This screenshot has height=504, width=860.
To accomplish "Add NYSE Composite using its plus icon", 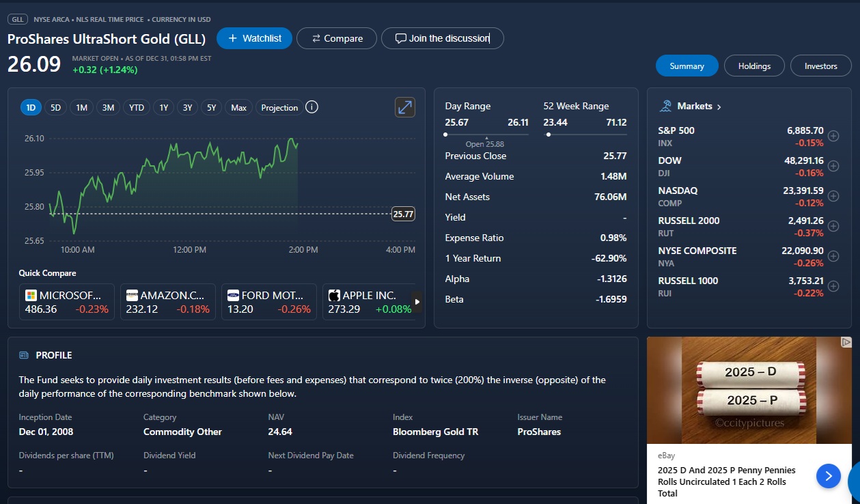I will coord(833,256).
